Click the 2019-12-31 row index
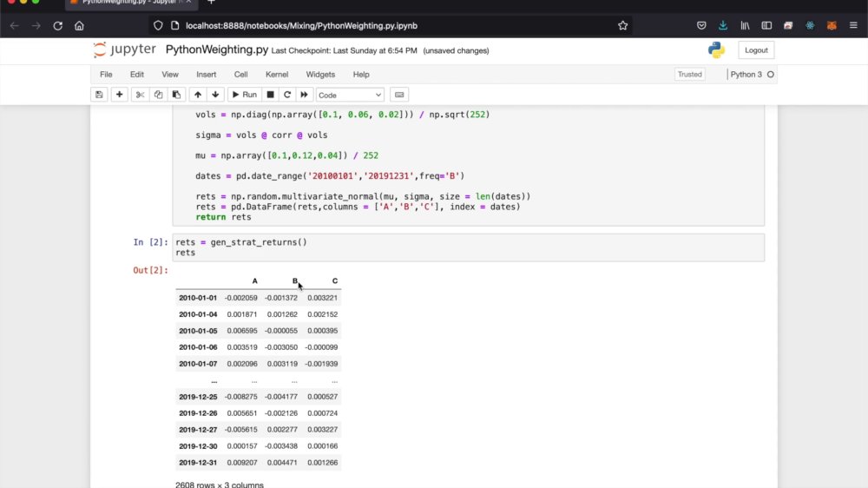The width and height of the screenshot is (868, 488). (x=198, y=463)
